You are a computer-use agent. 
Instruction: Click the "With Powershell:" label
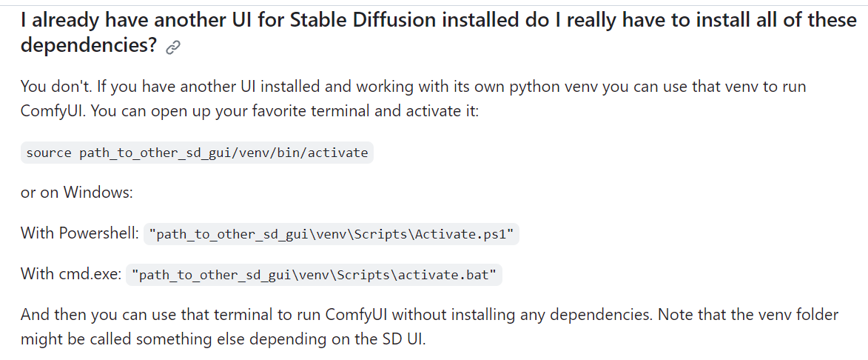click(x=79, y=233)
